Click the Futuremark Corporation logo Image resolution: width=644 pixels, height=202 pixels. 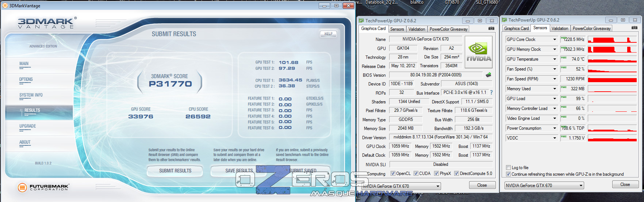click(x=43, y=187)
